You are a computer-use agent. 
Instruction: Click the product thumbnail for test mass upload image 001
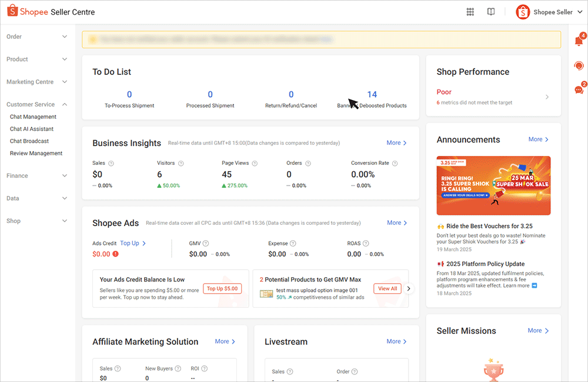click(266, 294)
